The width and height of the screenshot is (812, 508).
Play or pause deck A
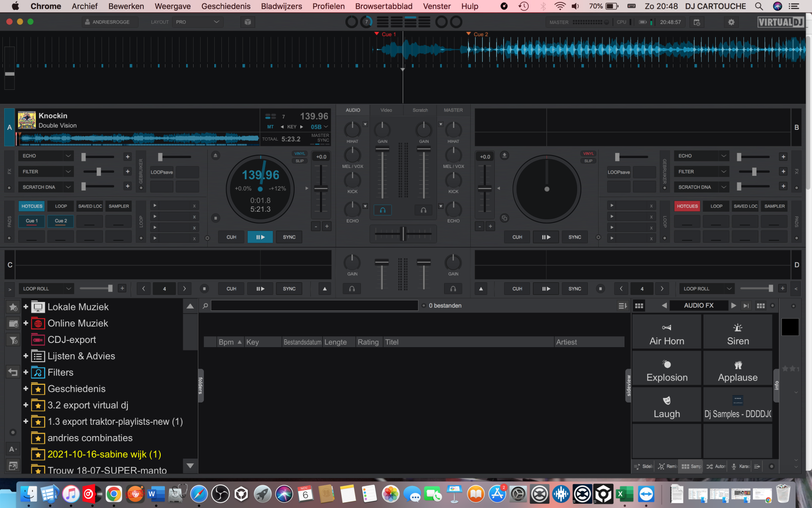[x=260, y=237]
